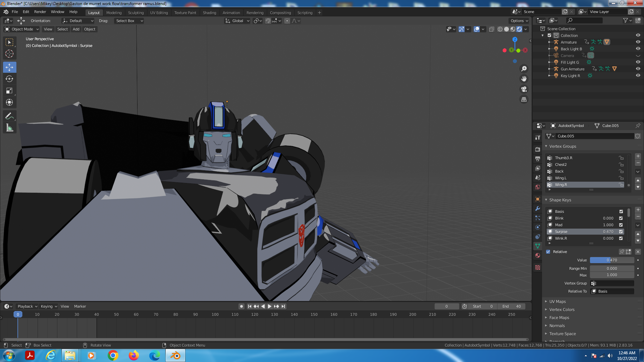Expand the Vertex Colors panel

point(562,310)
